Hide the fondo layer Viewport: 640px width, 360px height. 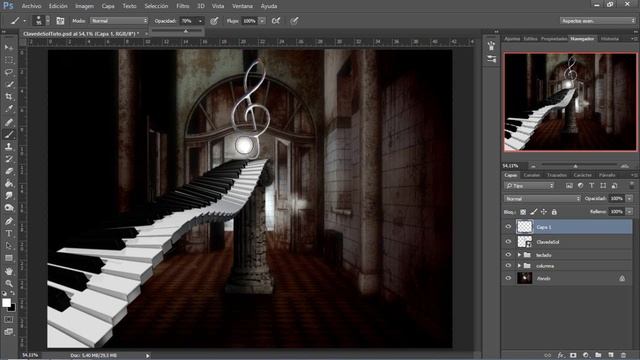tap(508, 278)
